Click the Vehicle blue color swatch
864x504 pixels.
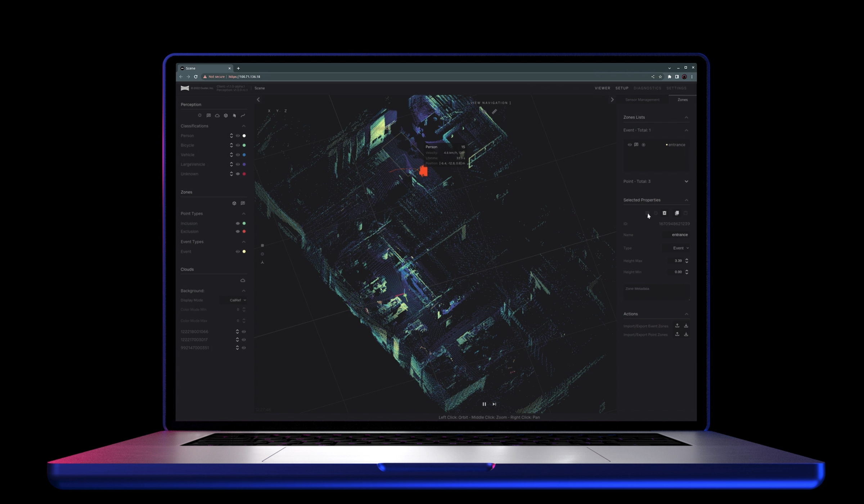[244, 155]
